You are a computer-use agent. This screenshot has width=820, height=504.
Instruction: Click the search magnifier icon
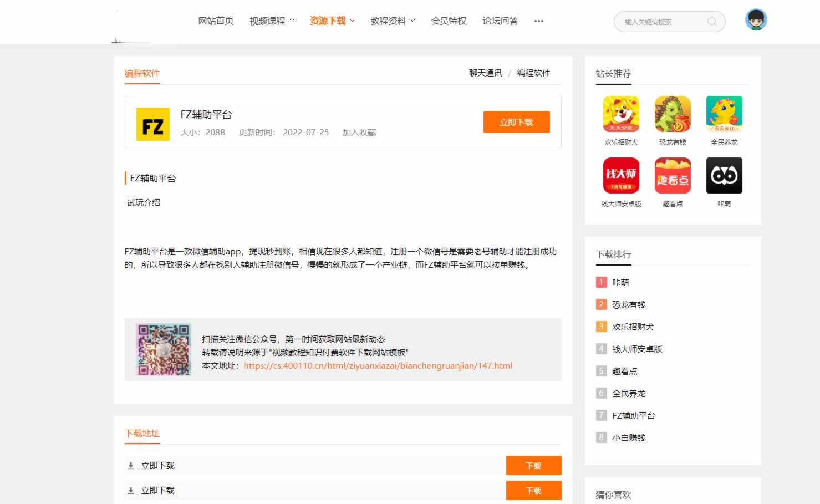click(712, 22)
